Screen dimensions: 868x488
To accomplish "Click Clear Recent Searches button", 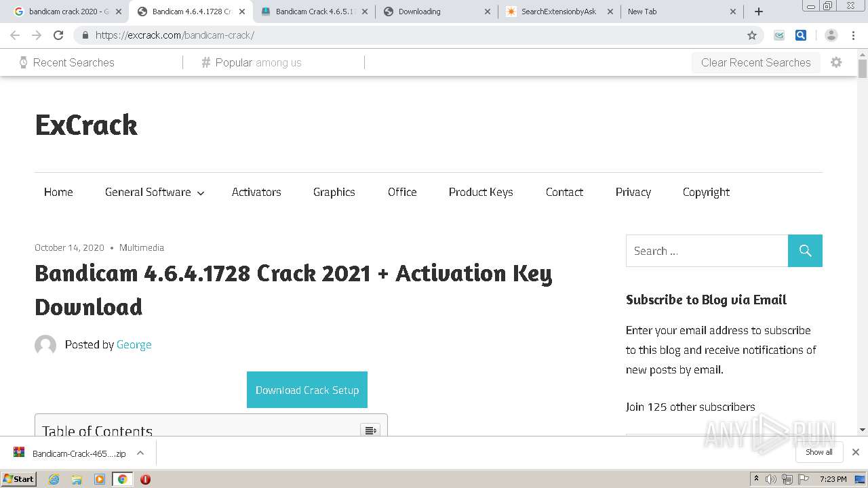I will point(756,62).
